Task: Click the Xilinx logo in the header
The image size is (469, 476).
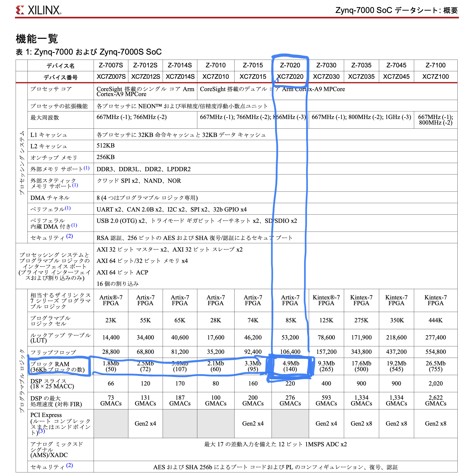Action: pyautogui.click(x=38, y=10)
